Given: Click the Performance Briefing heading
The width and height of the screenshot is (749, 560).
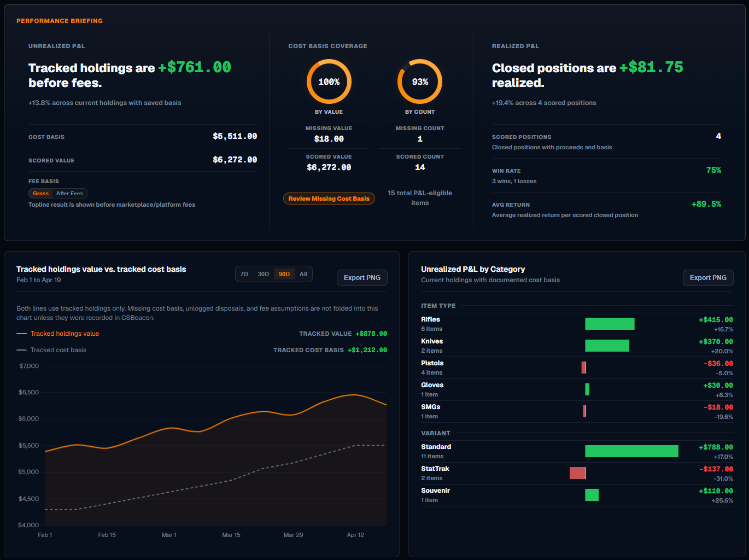Looking at the screenshot, I should (60, 21).
